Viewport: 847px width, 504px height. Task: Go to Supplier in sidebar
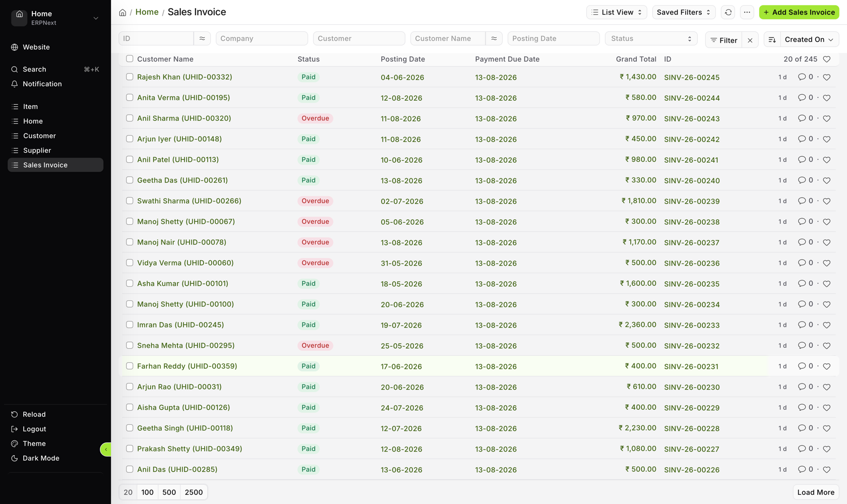pos(55,150)
